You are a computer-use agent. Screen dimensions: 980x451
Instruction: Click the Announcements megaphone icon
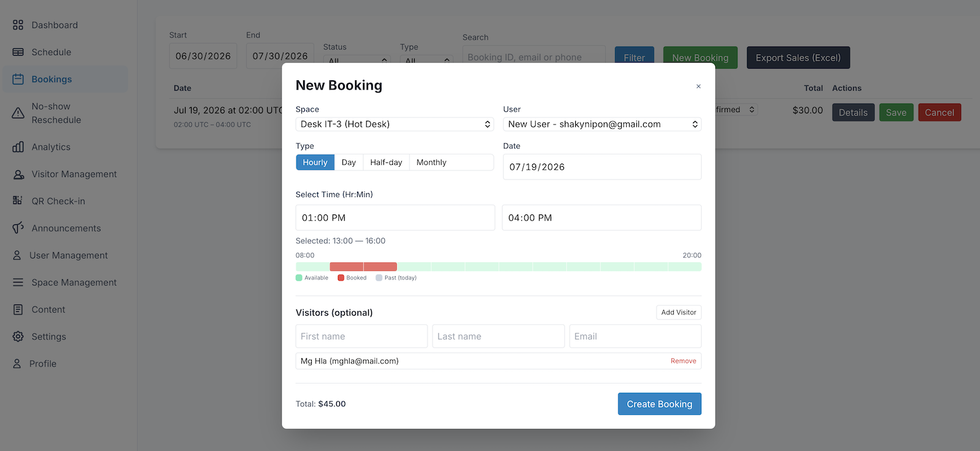pyautogui.click(x=18, y=228)
